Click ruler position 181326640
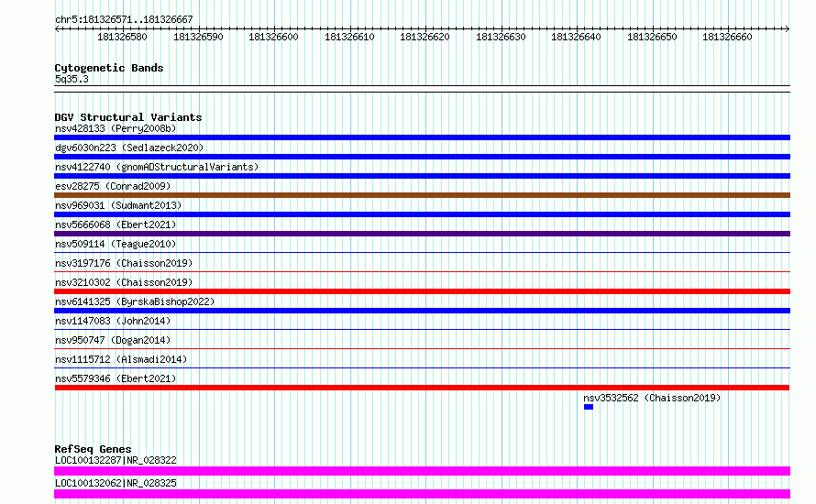This screenshot has height=504, width=816. tap(577, 37)
